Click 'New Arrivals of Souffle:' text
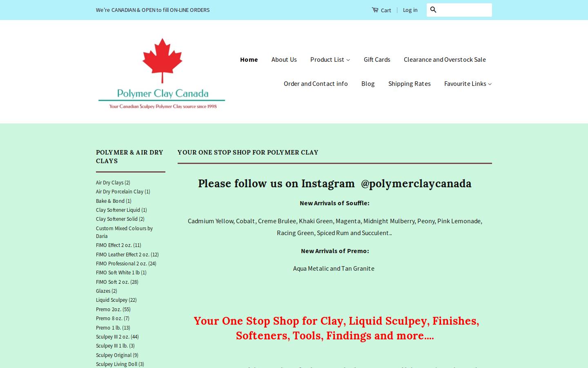The height and width of the screenshot is (368, 588). click(x=334, y=203)
